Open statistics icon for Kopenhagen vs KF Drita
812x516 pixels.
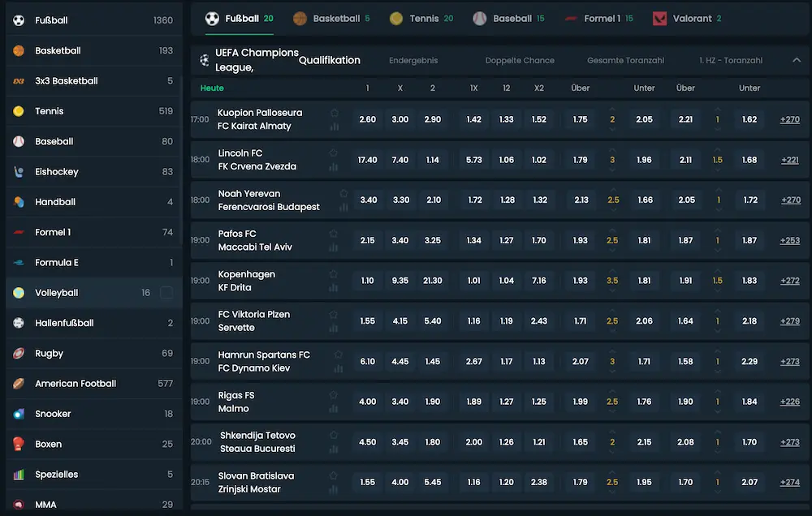pos(334,288)
